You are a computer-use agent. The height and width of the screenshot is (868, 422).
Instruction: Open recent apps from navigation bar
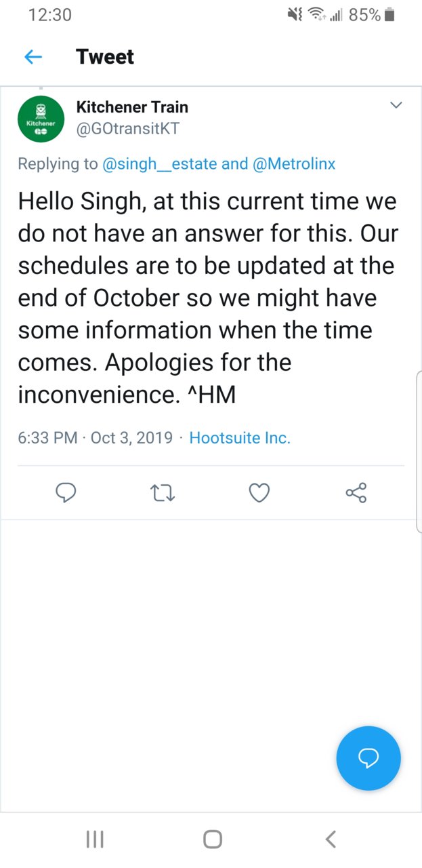pos(94,839)
